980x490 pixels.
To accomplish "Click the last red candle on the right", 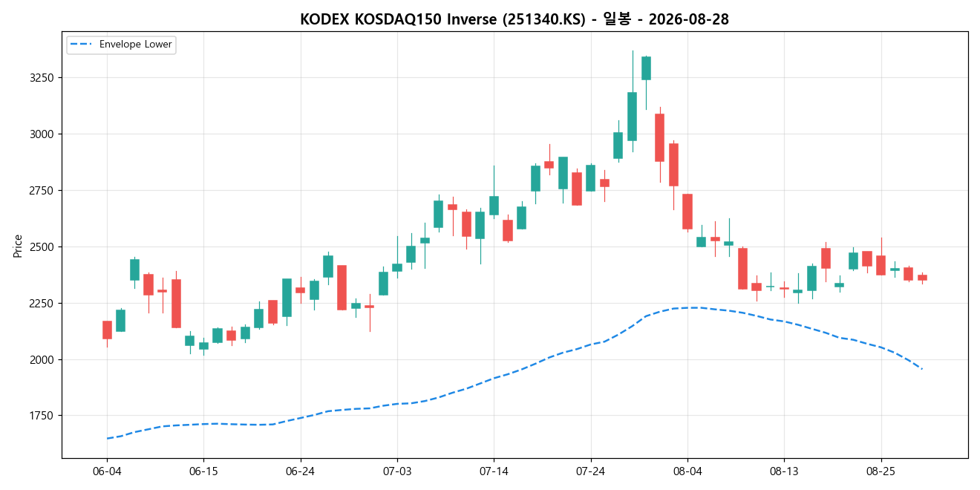I will point(922,277).
